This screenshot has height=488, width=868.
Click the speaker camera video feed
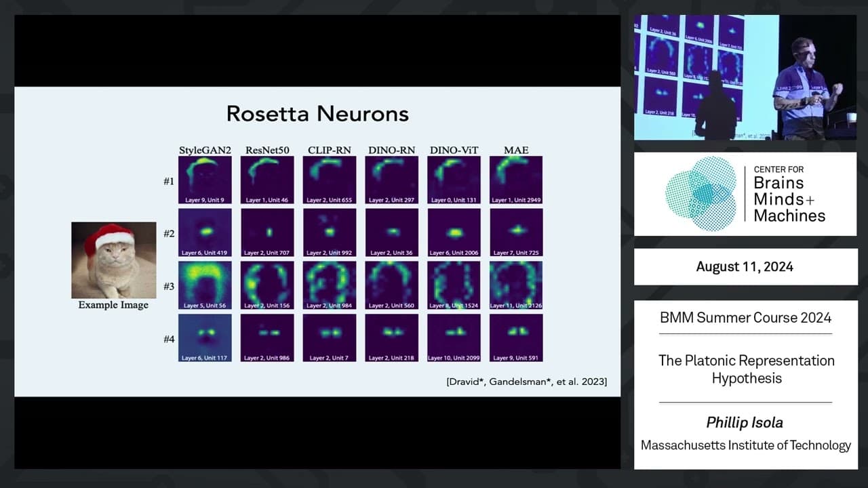point(745,77)
